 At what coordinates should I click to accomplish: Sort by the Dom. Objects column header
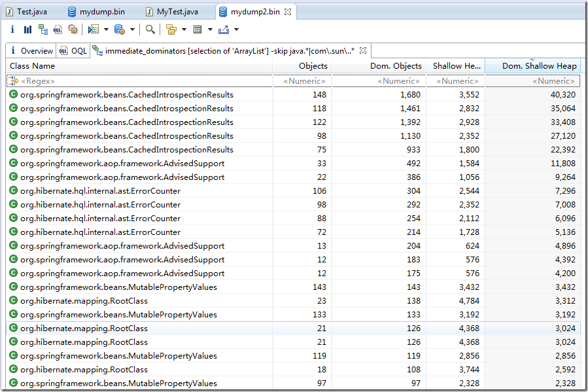379,66
